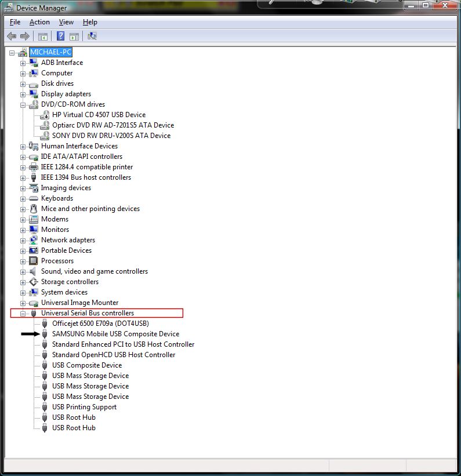Click the Show/Hide Action Pane toolbar icon
Screen dimensions: 461x476
click(74, 37)
